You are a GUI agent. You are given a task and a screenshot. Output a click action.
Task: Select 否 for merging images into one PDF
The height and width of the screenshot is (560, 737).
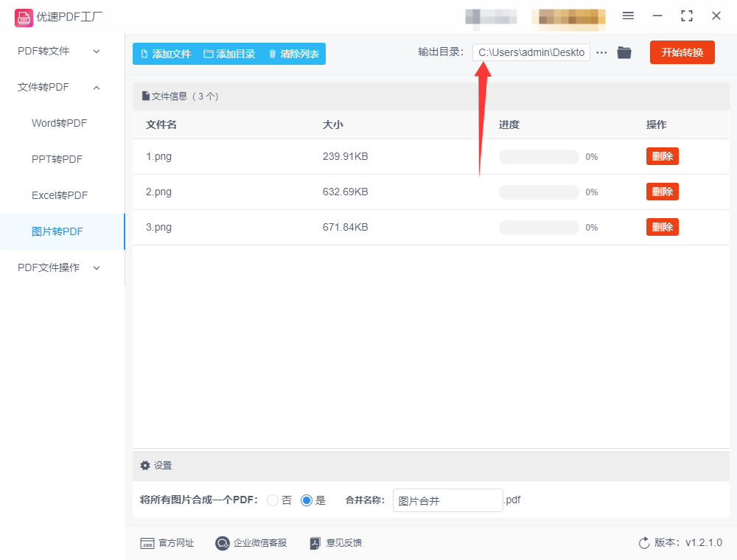tap(273, 500)
